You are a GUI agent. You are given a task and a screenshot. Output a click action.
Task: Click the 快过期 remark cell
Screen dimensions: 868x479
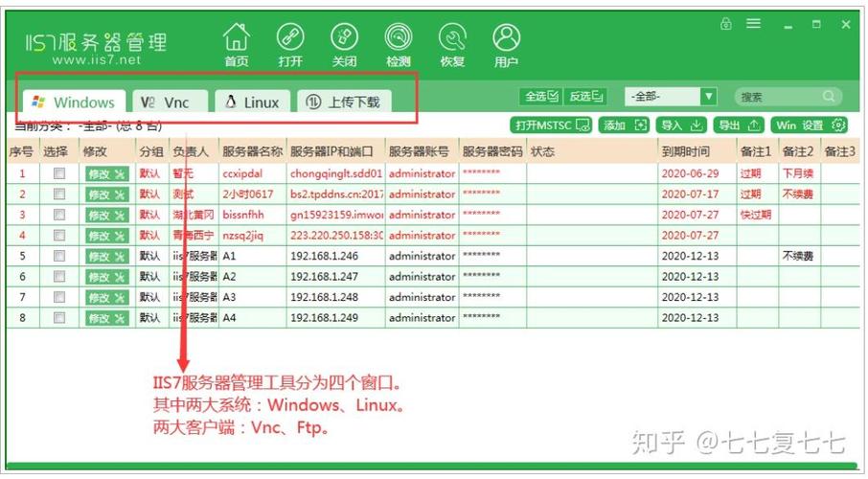pyautogui.click(x=757, y=215)
